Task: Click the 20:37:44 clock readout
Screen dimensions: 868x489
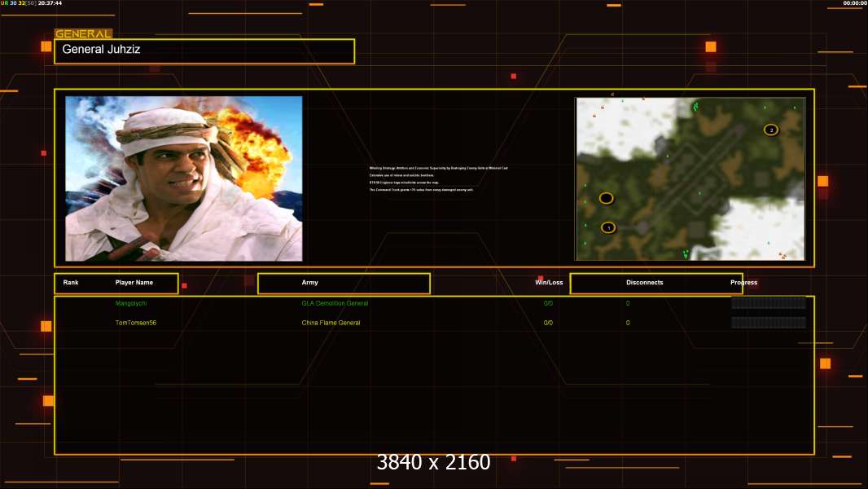Action: pyautogui.click(x=50, y=3)
